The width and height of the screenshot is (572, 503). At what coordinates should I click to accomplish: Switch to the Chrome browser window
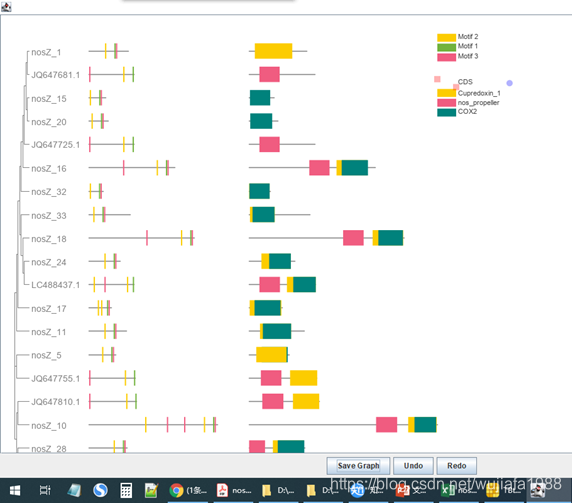point(188,491)
